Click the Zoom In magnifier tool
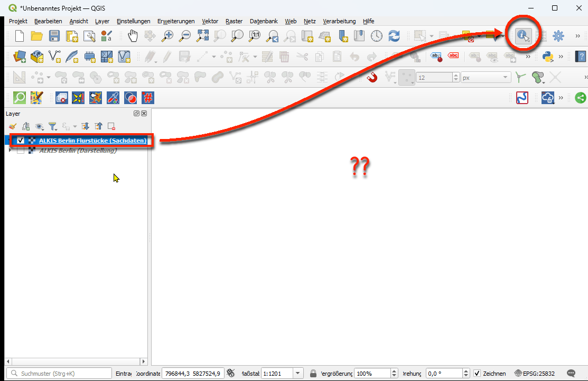588x381 pixels. pyautogui.click(x=167, y=36)
